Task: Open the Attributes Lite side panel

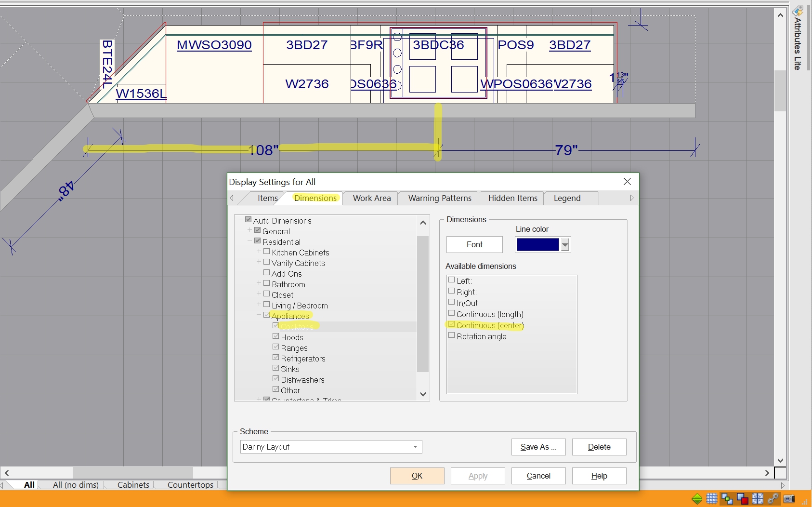Action: [x=798, y=39]
